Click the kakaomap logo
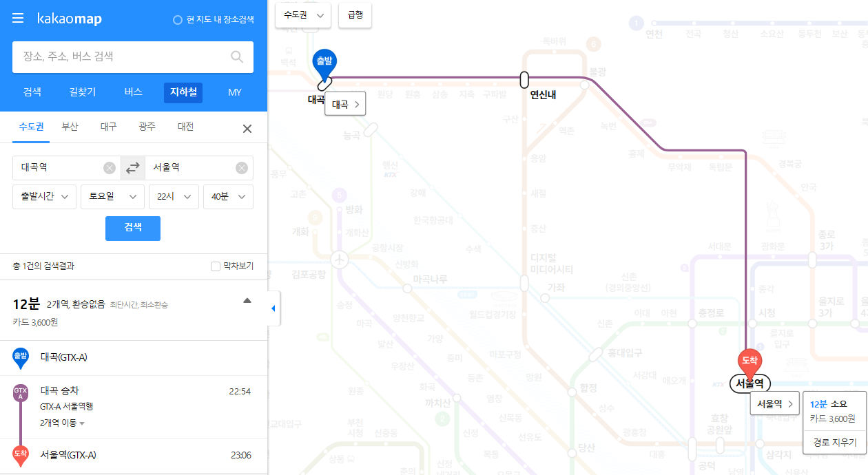 click(70, 19)
